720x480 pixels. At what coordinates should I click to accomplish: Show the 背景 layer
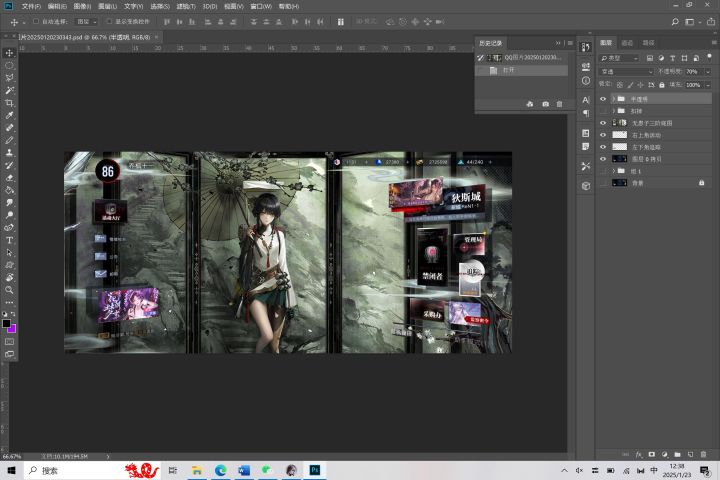pyautogui.click(x=603, y=183)
